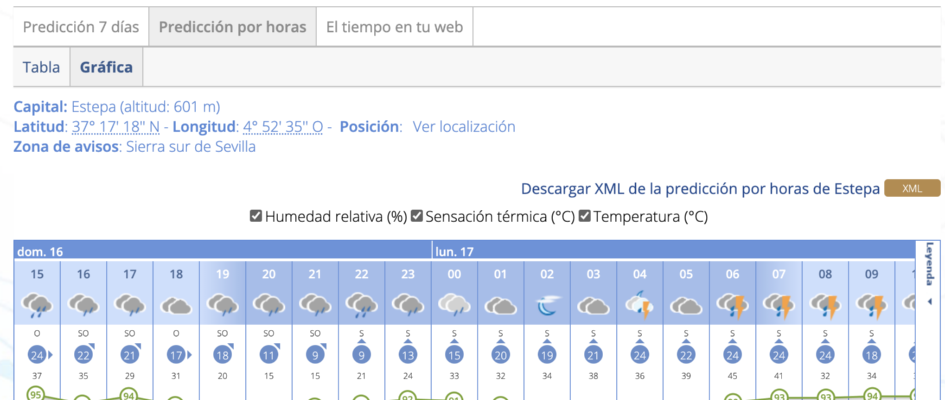Image resolution: width=945 pixels, height=400 pixels.
Task: Select the Predicción por horas tab
Action: (x=233, y=27)
